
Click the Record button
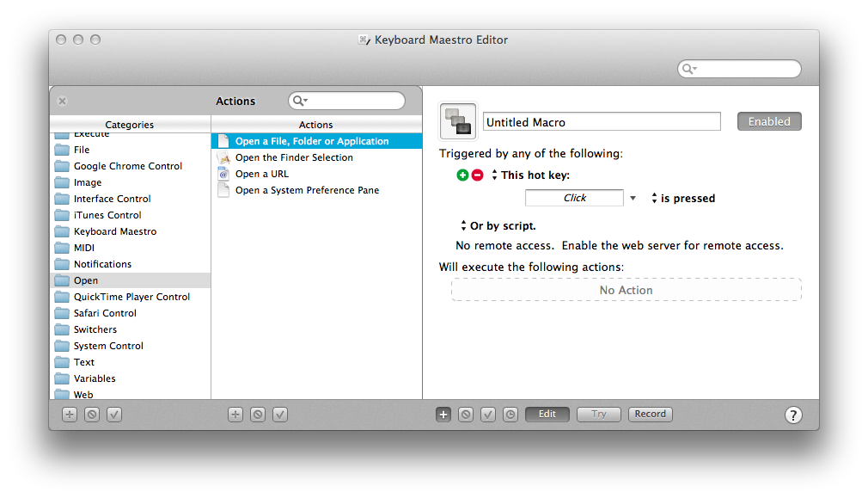[x=650, y=414]
